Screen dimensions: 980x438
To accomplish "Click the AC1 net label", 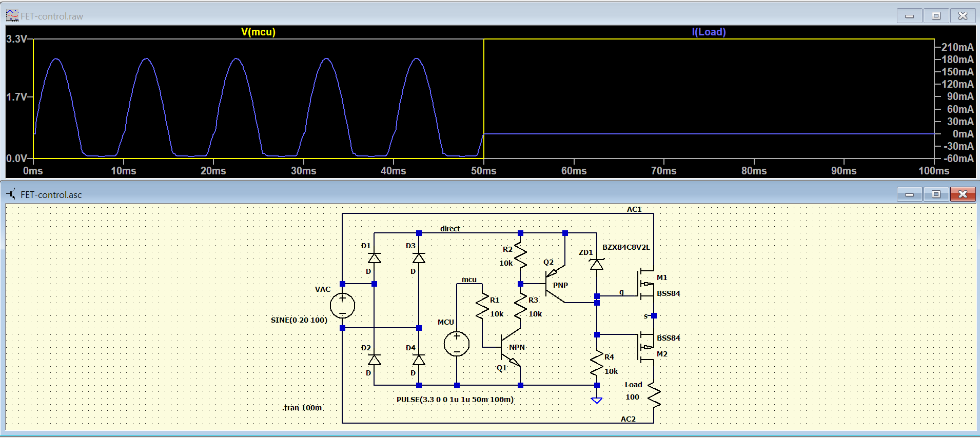I will tap(634, 209).
